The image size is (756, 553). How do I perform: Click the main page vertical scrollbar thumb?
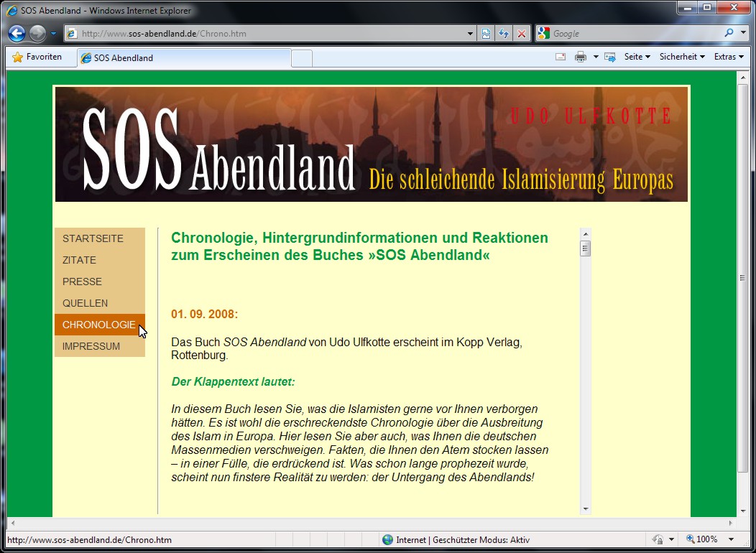[743, 278]
